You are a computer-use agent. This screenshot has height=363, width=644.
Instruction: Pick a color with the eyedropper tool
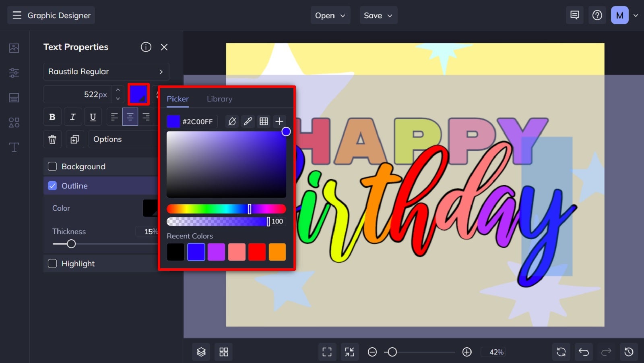coord(248,121)
